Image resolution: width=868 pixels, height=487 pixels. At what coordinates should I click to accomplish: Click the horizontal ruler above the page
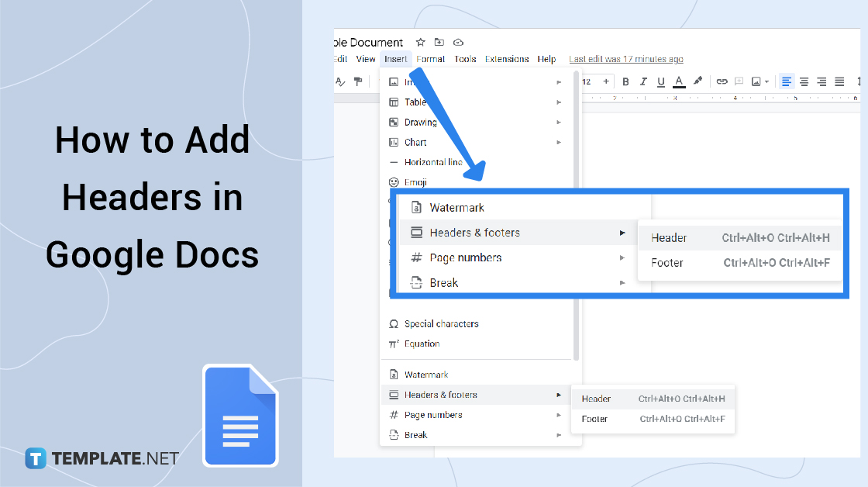click(x=720, y=98)
